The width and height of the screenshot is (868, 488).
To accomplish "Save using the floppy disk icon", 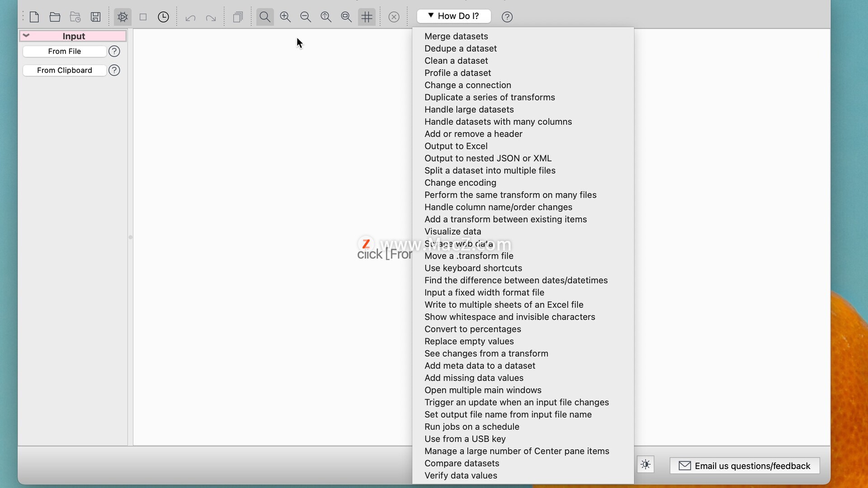I will pyautogui.click(x=95, y=17).
